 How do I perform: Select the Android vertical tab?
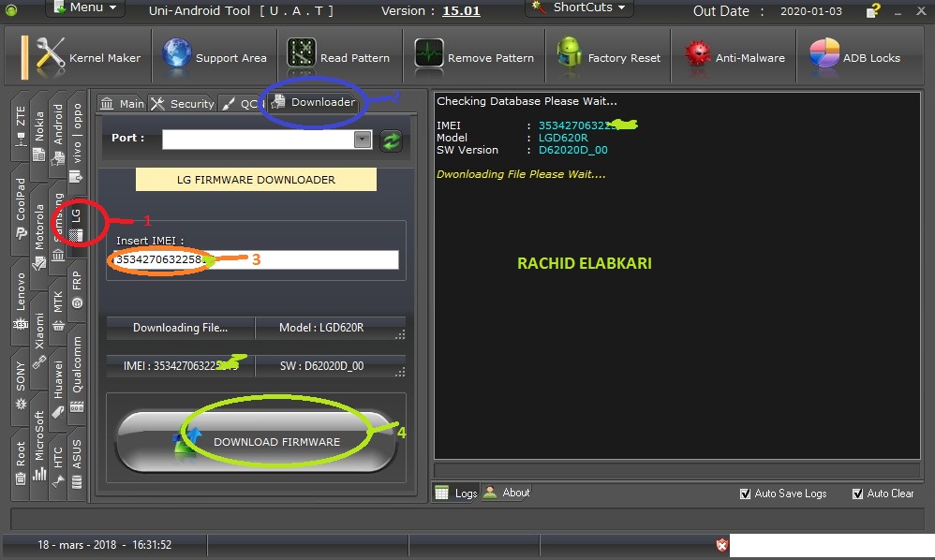click(x=58, y=134)
